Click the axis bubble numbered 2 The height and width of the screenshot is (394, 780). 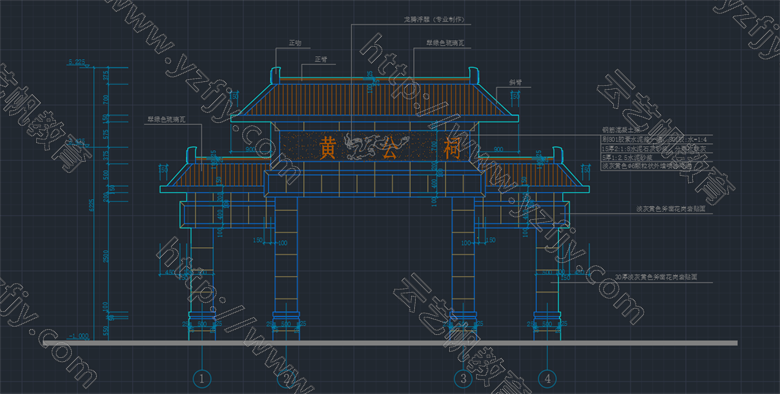pyautogui.click(x=286, y=379)
